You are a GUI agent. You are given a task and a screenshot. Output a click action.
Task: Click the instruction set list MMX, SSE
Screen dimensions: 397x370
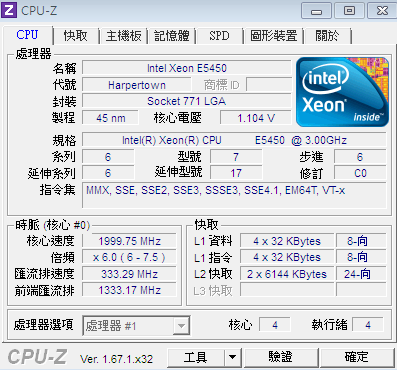point(234,195)
